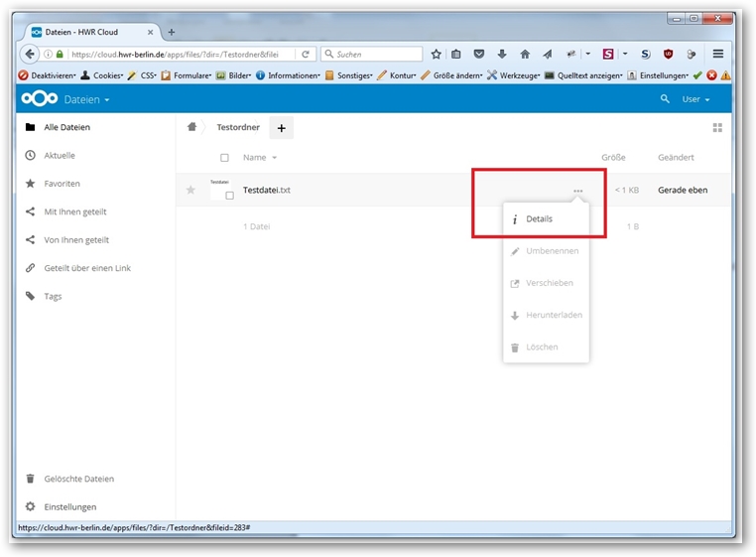Screen dimensions: 756x557
Task: Toggle grid view icon
Action: (717, 127)
